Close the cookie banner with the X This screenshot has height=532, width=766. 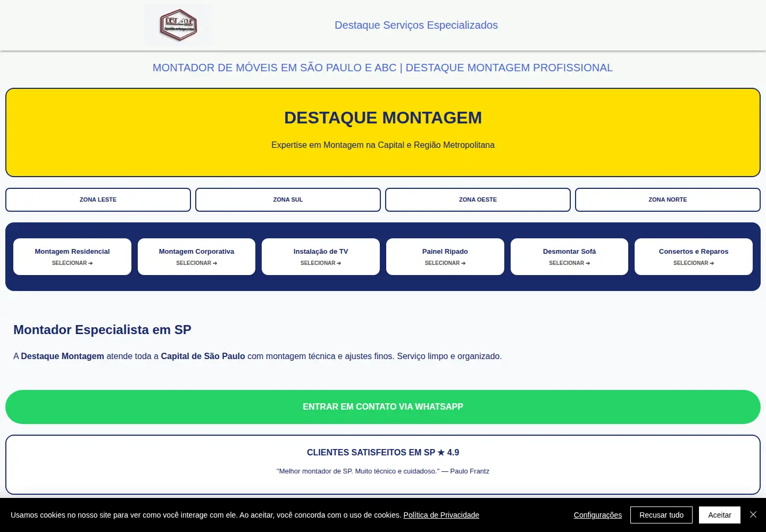753,514
